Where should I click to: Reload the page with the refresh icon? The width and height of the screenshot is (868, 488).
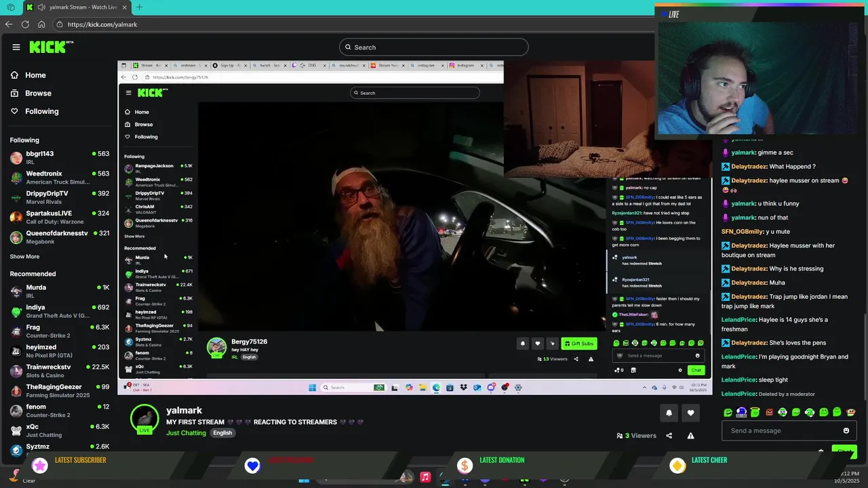tap(25, 24)
